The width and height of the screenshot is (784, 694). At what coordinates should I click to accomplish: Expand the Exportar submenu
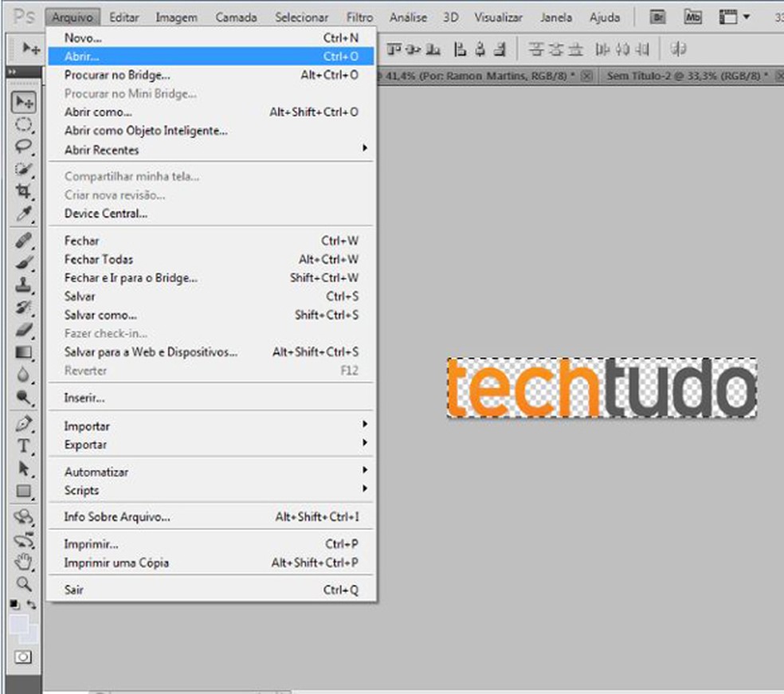(211, 445)
